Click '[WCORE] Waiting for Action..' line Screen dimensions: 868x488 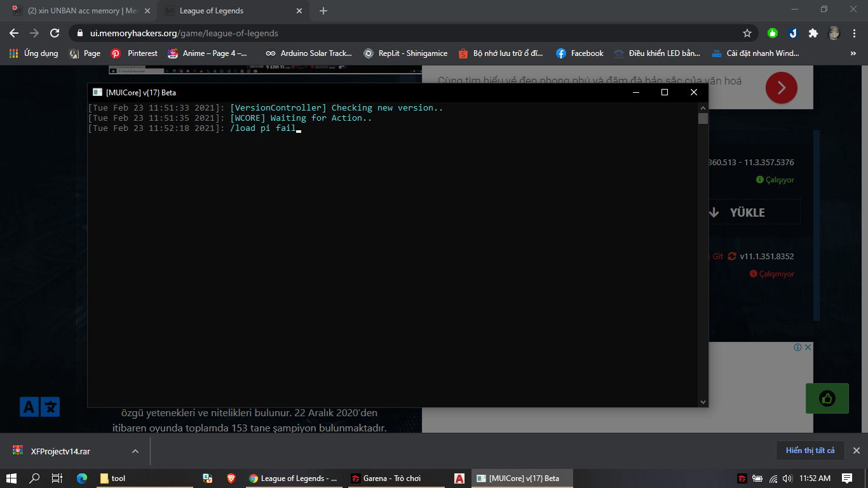tap(301, 118)
